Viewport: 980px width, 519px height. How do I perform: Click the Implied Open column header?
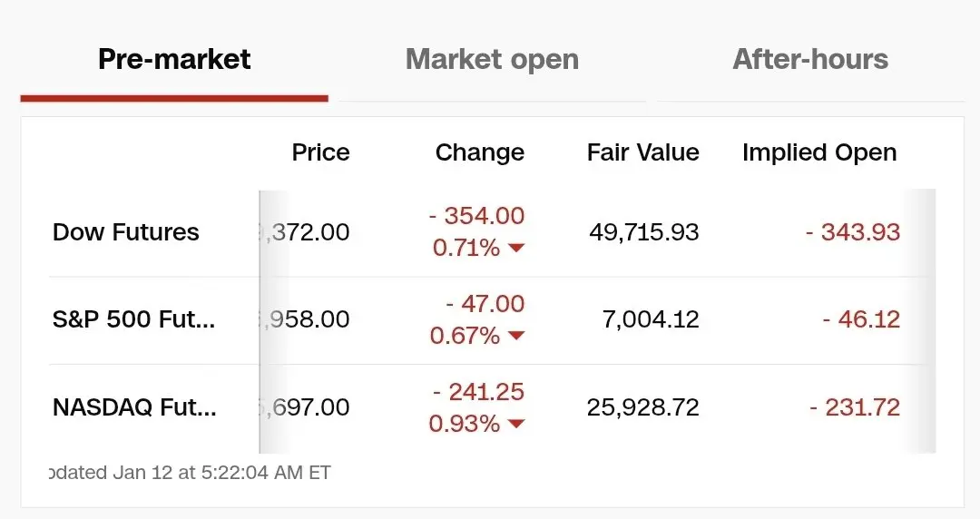(x=819, y=152)
